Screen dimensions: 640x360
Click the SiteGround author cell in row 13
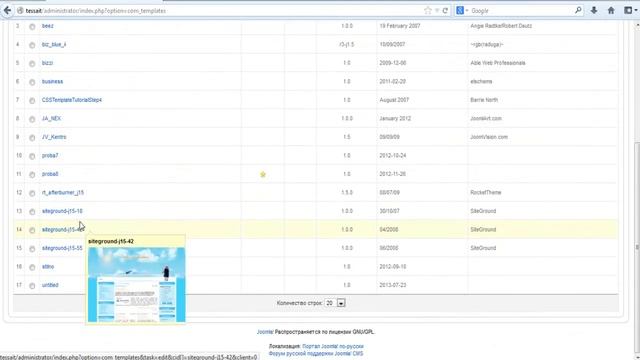pos(483,211)
